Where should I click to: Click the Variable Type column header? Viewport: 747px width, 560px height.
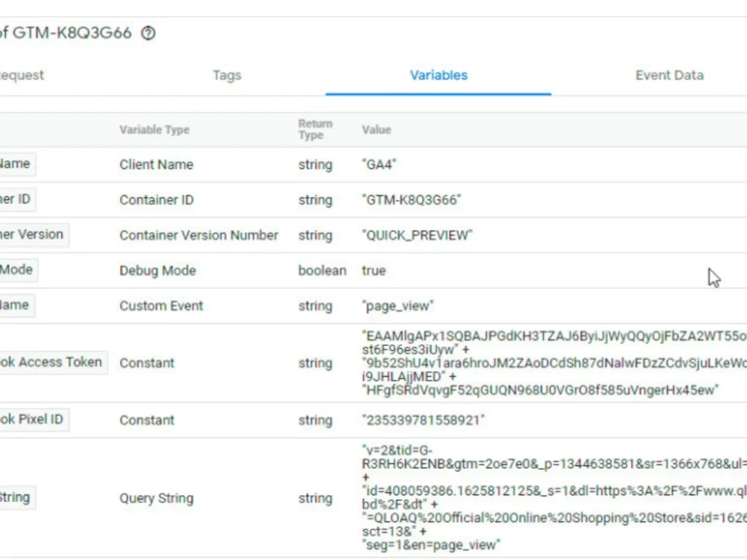pos(154,129)
